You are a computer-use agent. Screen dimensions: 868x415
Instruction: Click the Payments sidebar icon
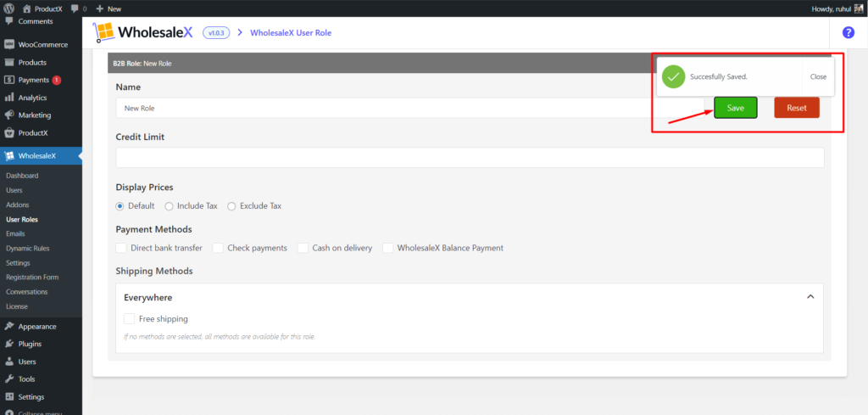(x=8, y=80)
